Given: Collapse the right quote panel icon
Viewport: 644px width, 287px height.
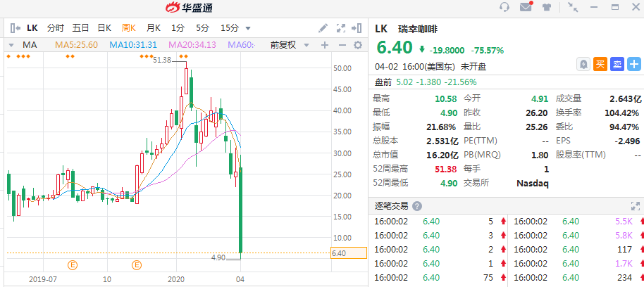Looking at the screenshot, I should pos(357,28).
